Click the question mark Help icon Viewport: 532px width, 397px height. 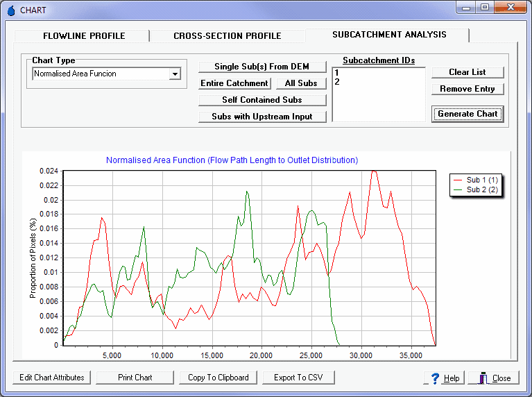coord(436,378)
